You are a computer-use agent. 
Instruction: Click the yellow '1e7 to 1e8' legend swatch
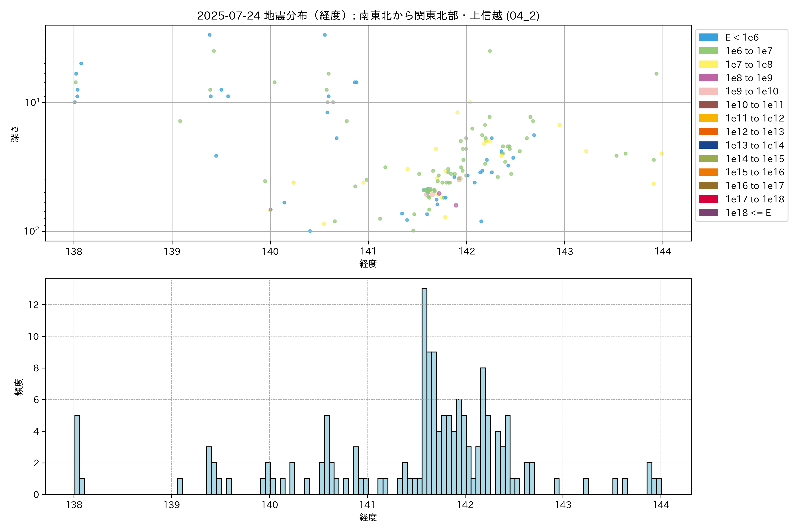pos(708,65)
